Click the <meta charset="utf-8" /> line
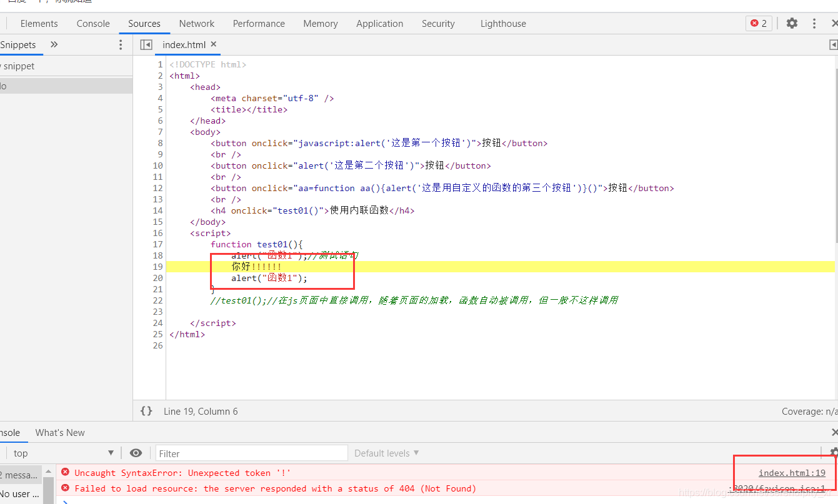 click(x=272, y=98)
